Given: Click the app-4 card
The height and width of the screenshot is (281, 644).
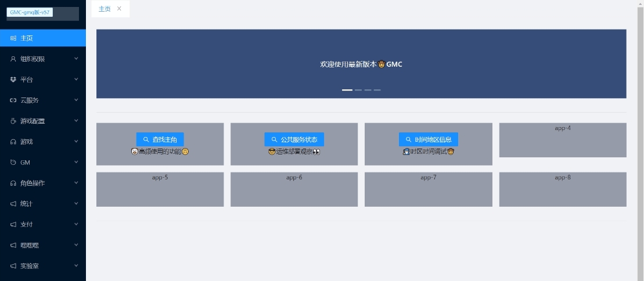Looking at the screenshot, I should tap(562, 140).
